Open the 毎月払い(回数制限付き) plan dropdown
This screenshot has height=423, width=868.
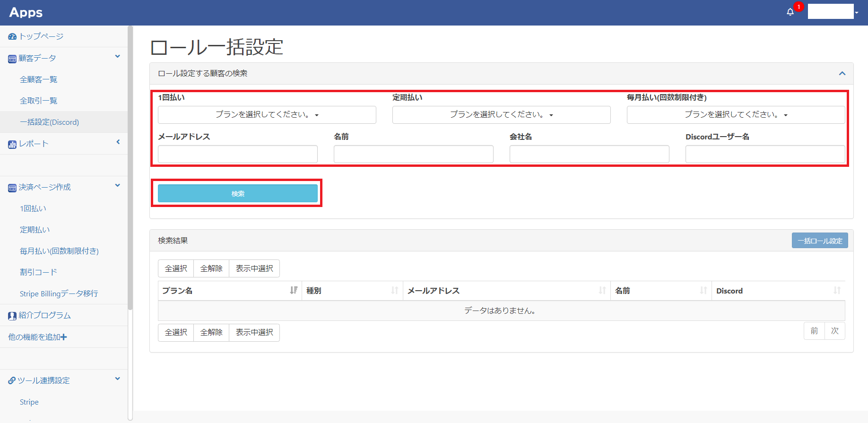pyautogui.click(x=736, y=115)
